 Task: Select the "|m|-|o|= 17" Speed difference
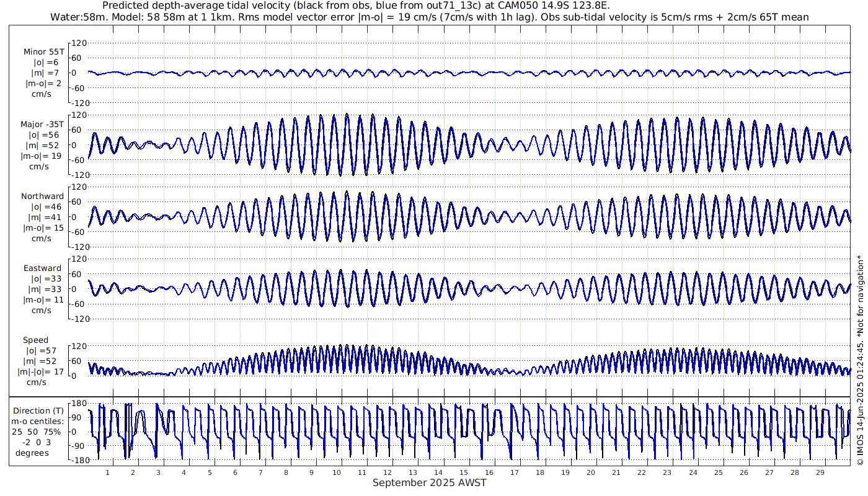coord(40,372)
